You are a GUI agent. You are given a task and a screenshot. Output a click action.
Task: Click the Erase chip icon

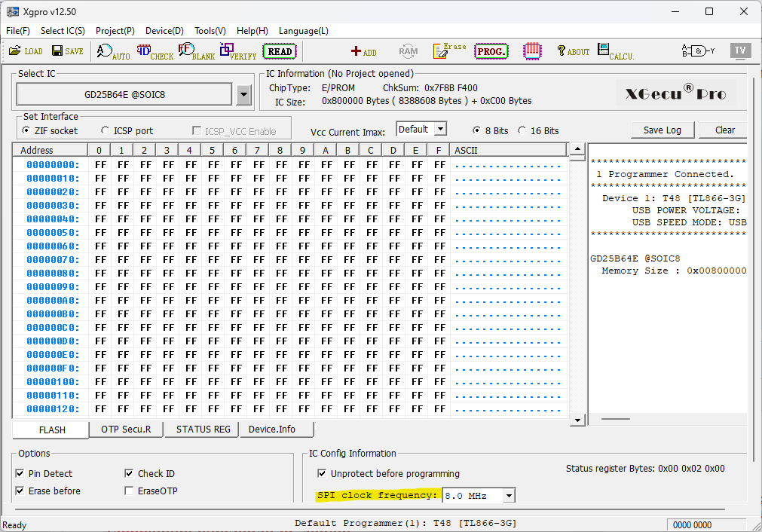coord(449,51)
